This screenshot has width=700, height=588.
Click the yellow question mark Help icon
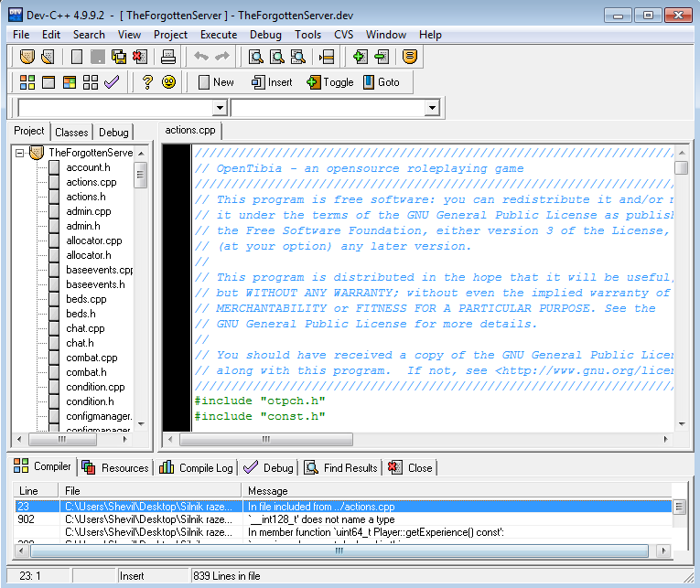[147, 82]
